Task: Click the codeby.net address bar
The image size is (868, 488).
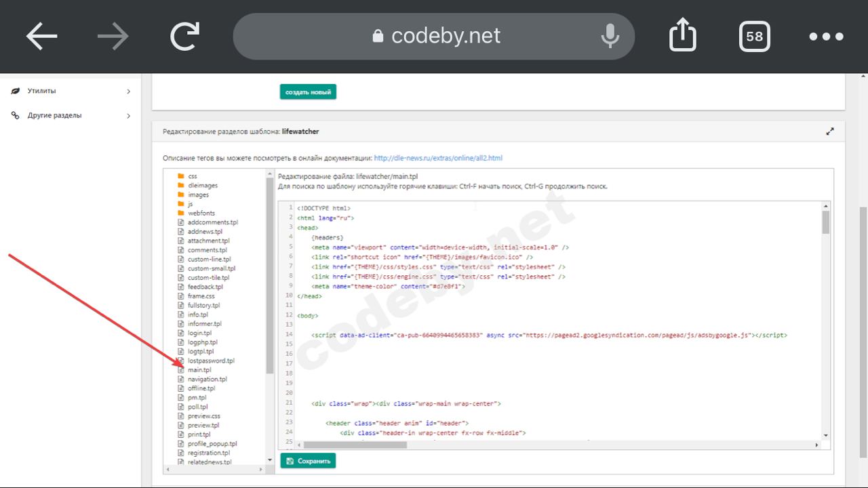Action: 434,36
